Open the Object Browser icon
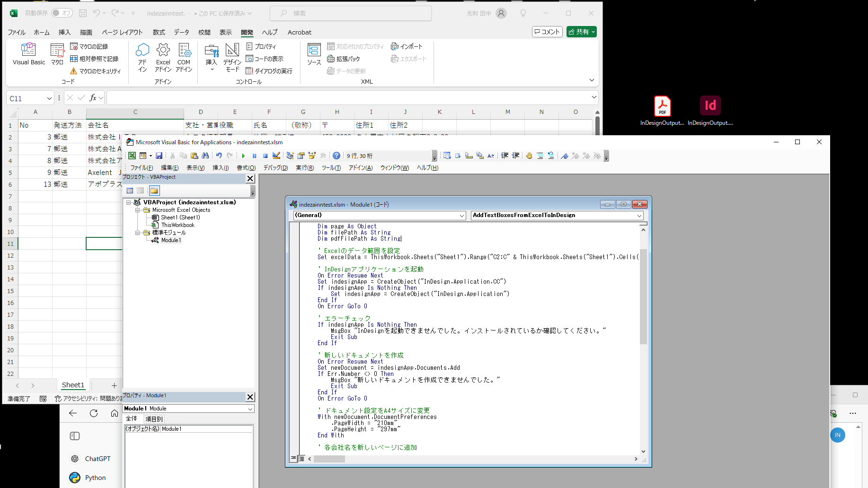 (x=312, y=156)
